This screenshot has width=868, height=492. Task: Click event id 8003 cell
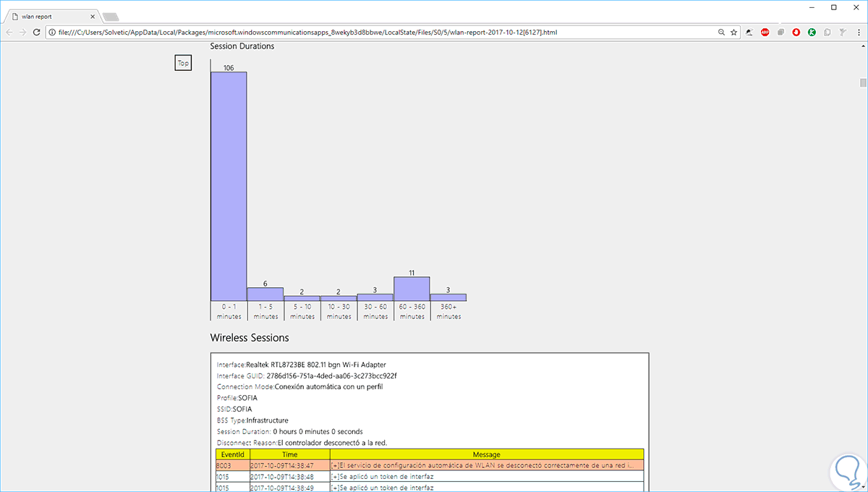coord(232,465)
